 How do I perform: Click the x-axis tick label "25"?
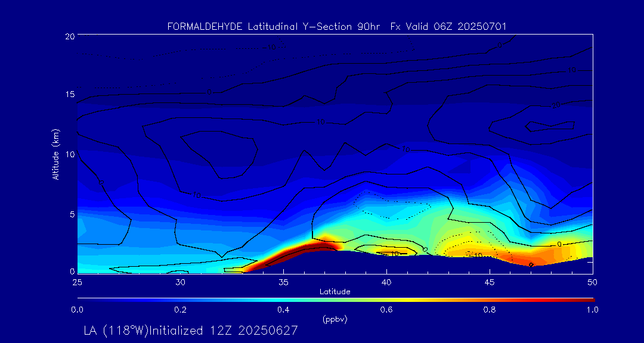77,282
